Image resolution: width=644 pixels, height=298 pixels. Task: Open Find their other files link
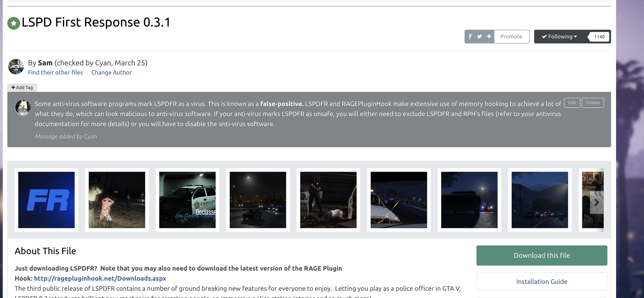click(55, 72)
